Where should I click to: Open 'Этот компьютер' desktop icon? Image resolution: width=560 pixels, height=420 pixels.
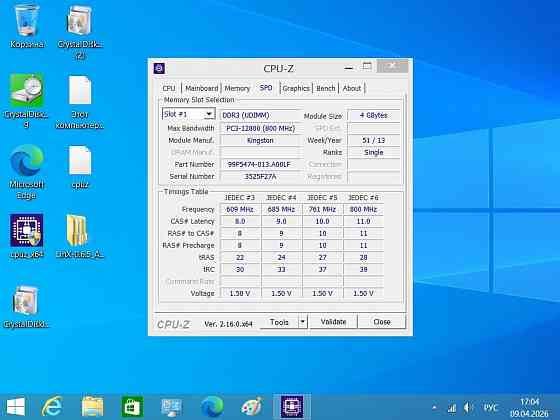coord(80,102)
